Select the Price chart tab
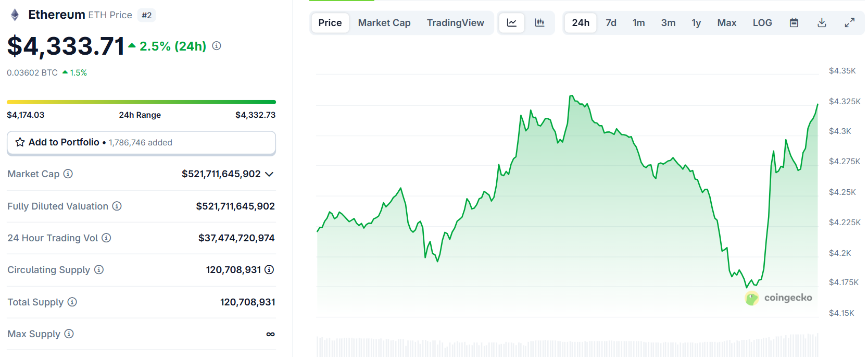The image size is (868, 357). pos(330,23)
